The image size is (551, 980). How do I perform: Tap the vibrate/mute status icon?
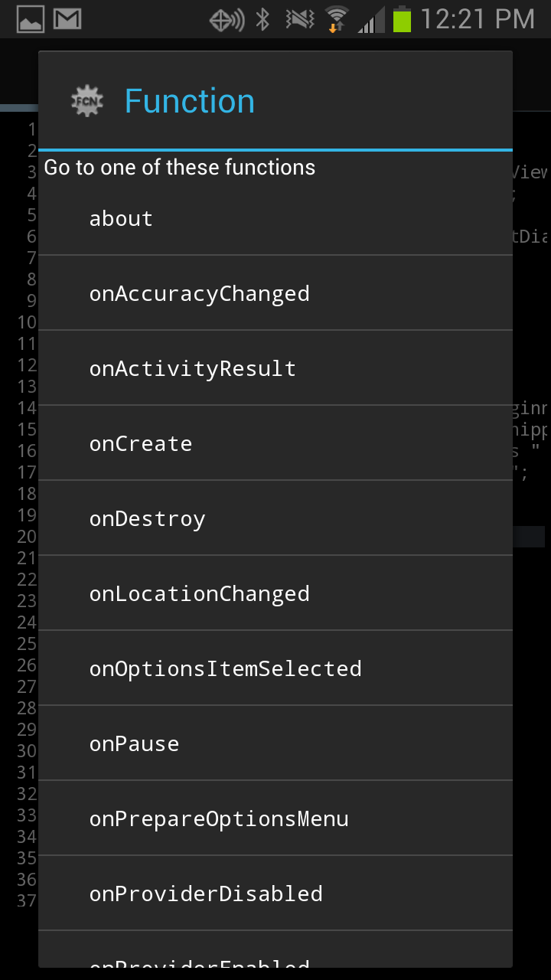[299, 20]
